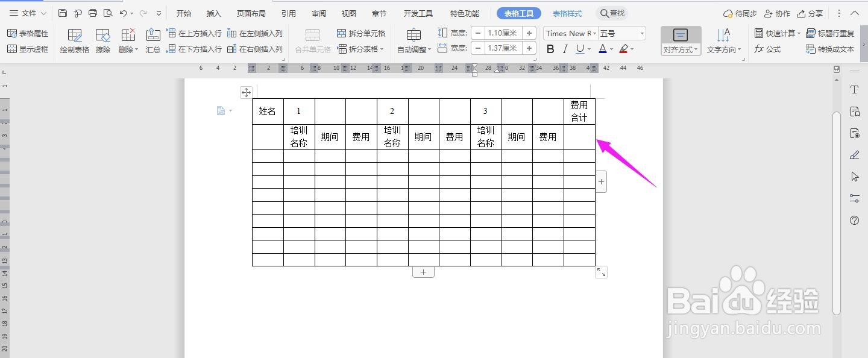Click the 分享 (Share) button
Viewport: 868px width, 358px height.
click(x=810, y=13)
